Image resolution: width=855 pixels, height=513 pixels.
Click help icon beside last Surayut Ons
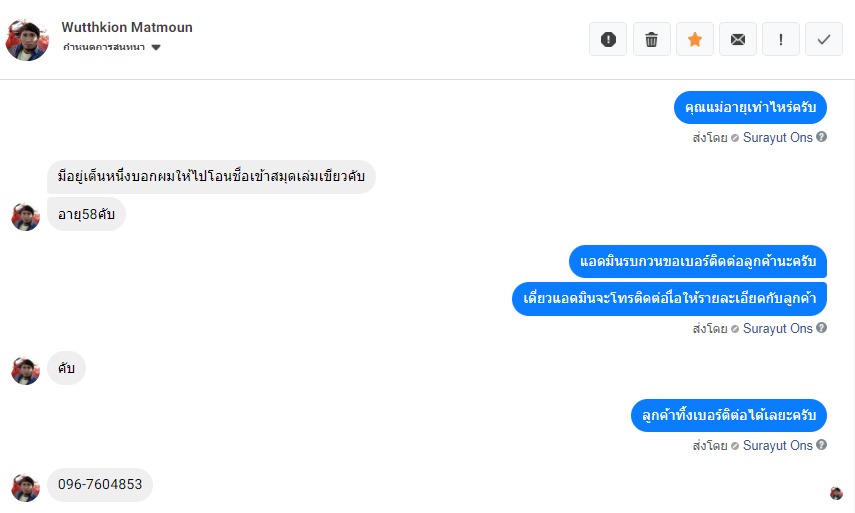coord(822,445)
